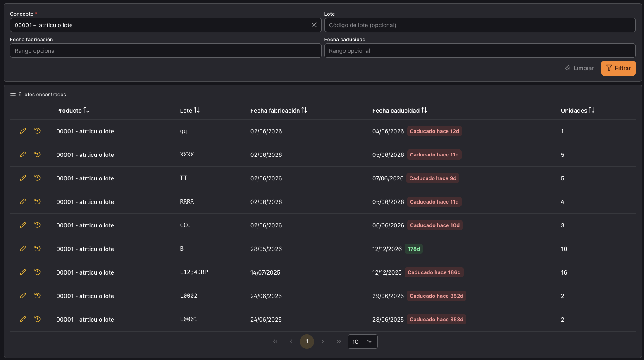The image size is (644, 360).
Task: Click Limpiar to reset filters
Action: pyautogui.click(x=580, y=68)
